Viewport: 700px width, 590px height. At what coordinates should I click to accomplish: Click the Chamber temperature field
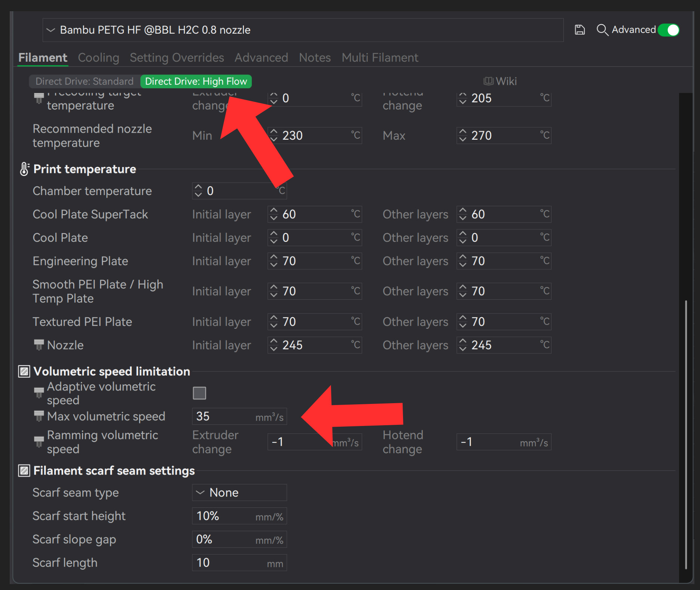pyautogui.click(x=239, y=191)
